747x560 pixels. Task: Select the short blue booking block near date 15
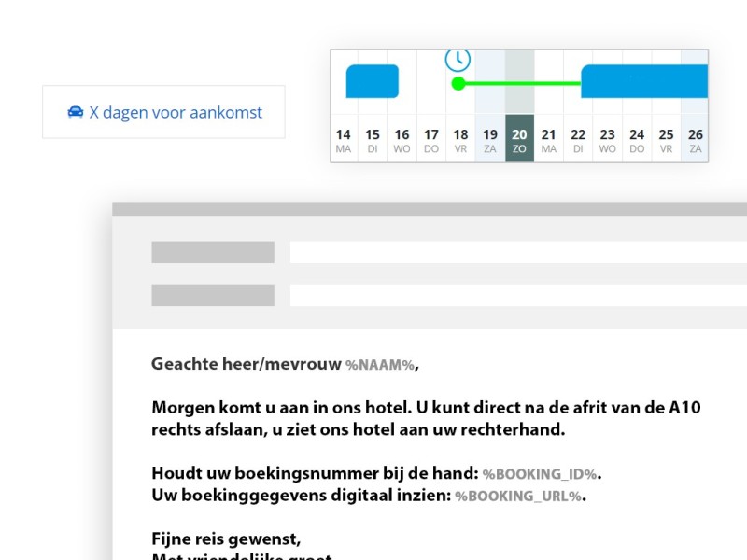coord(371,79)
